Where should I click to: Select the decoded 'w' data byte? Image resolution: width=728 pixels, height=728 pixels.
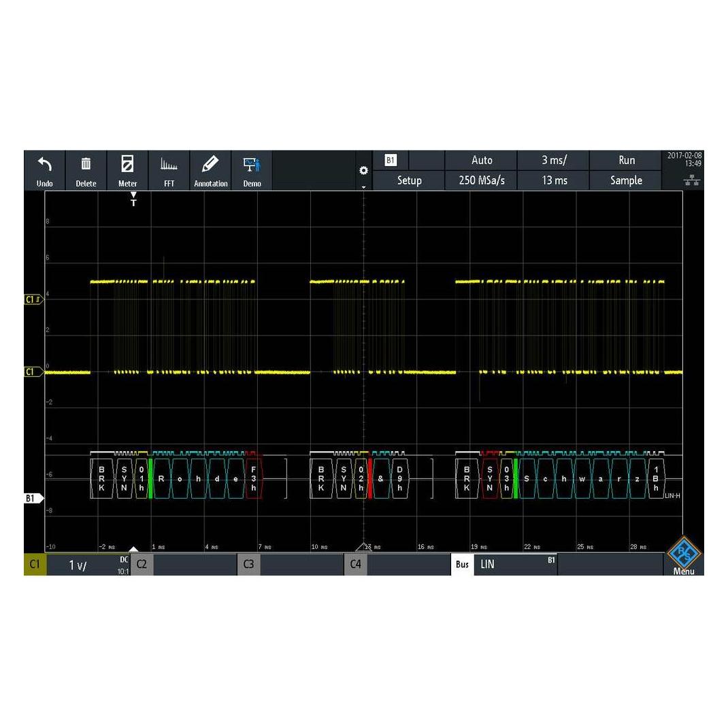coord(582,479)
